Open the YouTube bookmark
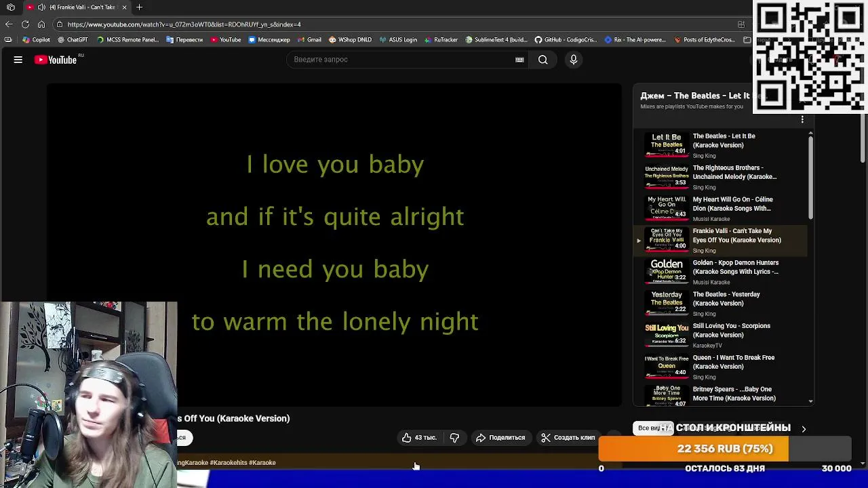Viewport: 868px width, 488px height. pyautogui.click(x=226, y=40)
